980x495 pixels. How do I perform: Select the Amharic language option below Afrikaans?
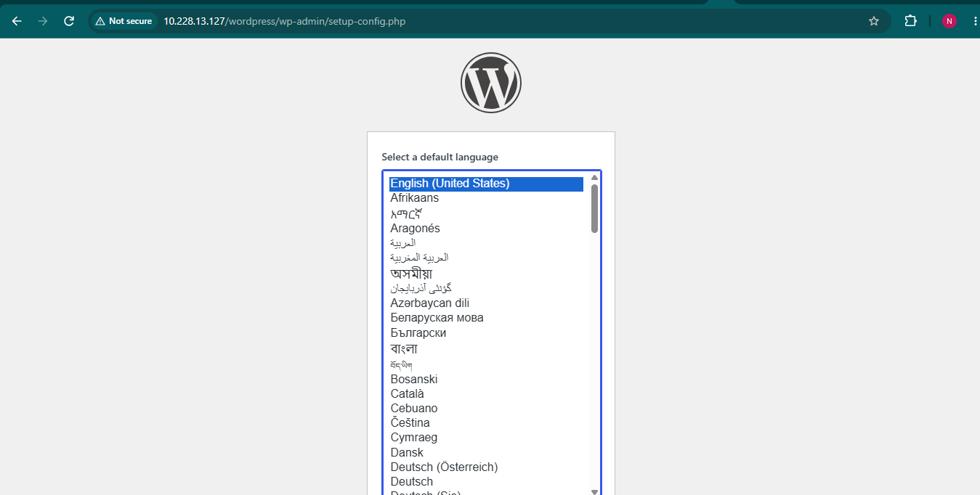pyautogui.click(x=486, y=213)
